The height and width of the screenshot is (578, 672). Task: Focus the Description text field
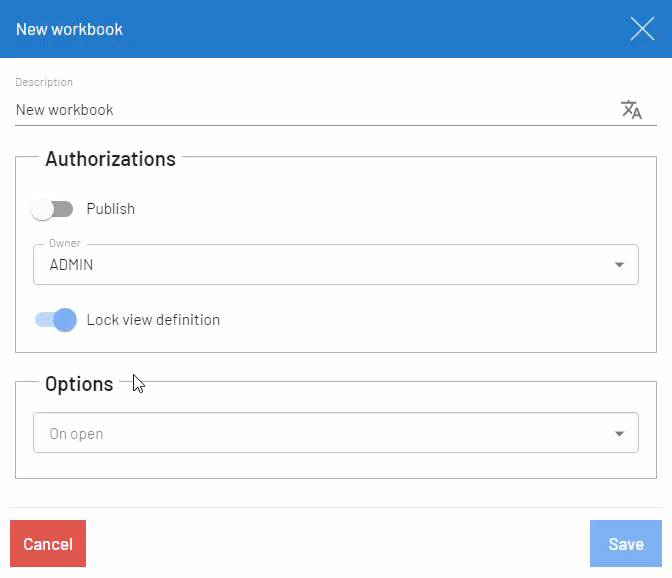tap(300, 110)
